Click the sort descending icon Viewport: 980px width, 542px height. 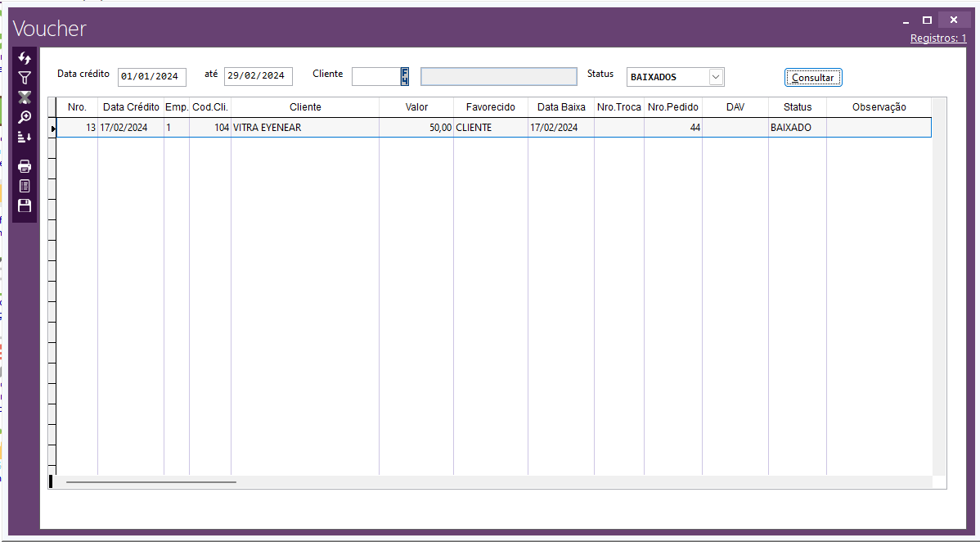25,137
